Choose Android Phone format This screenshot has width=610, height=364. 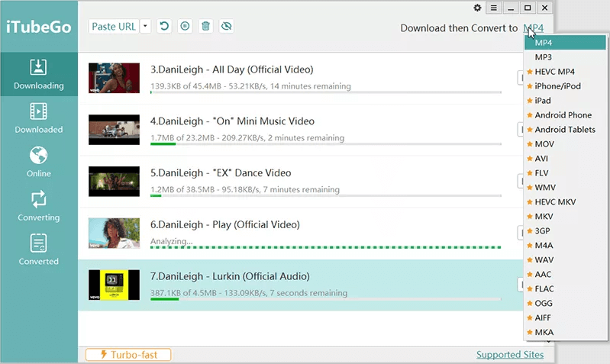(x=565, y=115)
